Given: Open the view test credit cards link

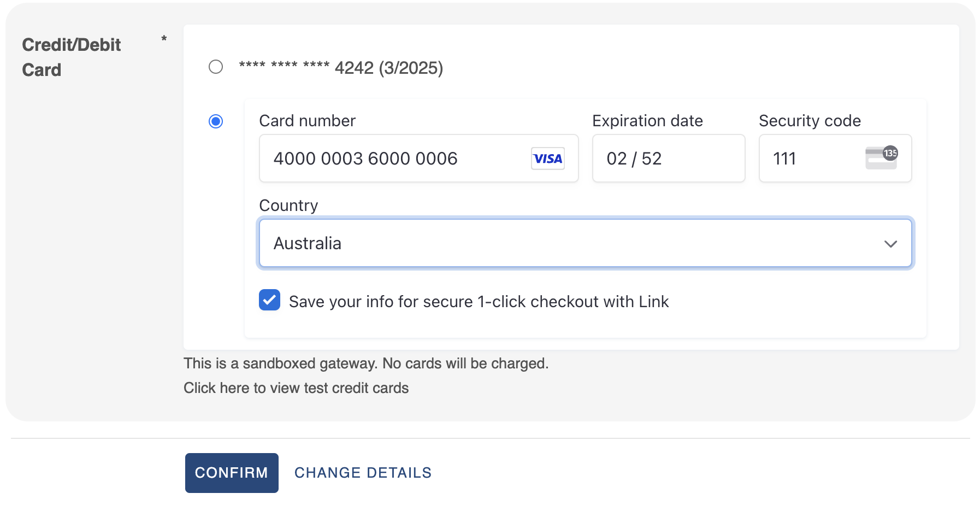Looking at the screenshot, I should 296,388.
